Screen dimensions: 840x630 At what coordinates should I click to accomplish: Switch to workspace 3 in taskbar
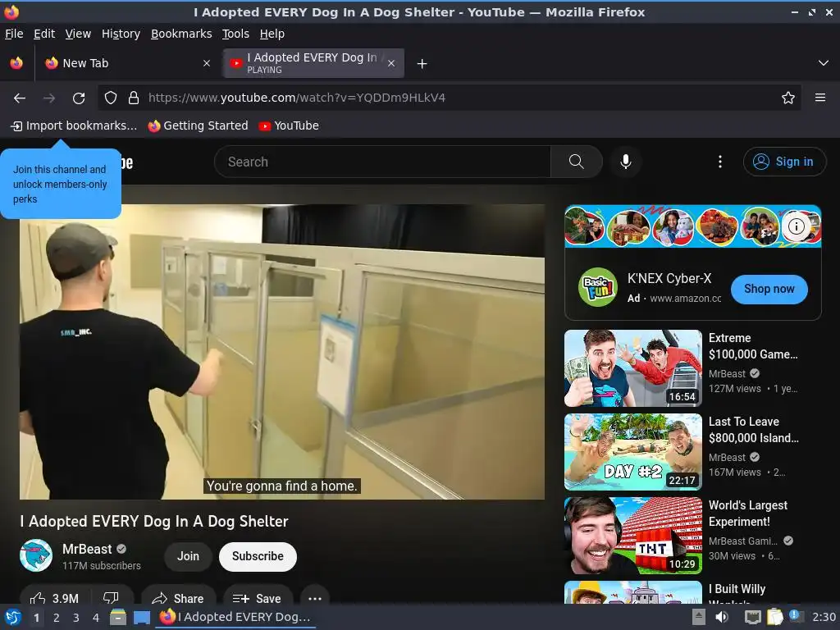76,618
